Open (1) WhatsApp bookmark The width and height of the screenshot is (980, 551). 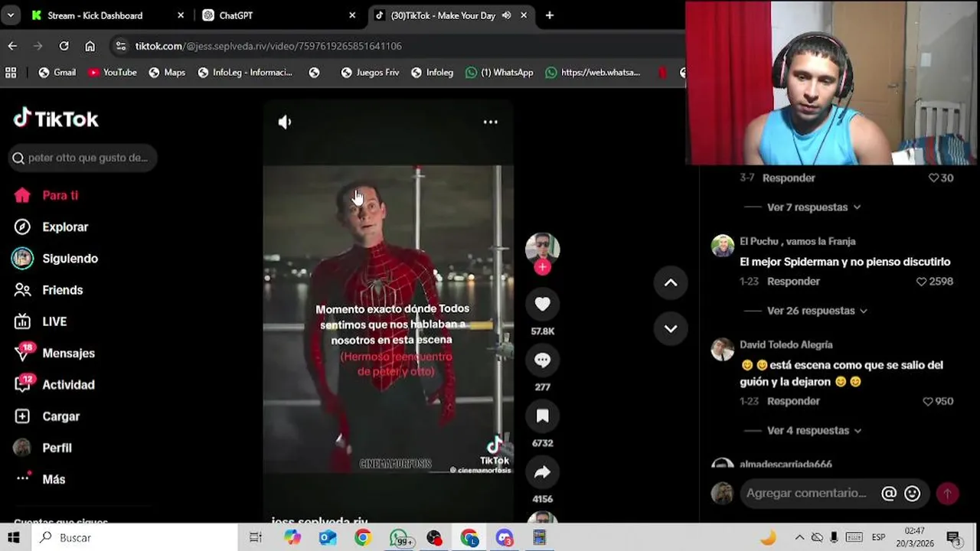click(498, 72)
